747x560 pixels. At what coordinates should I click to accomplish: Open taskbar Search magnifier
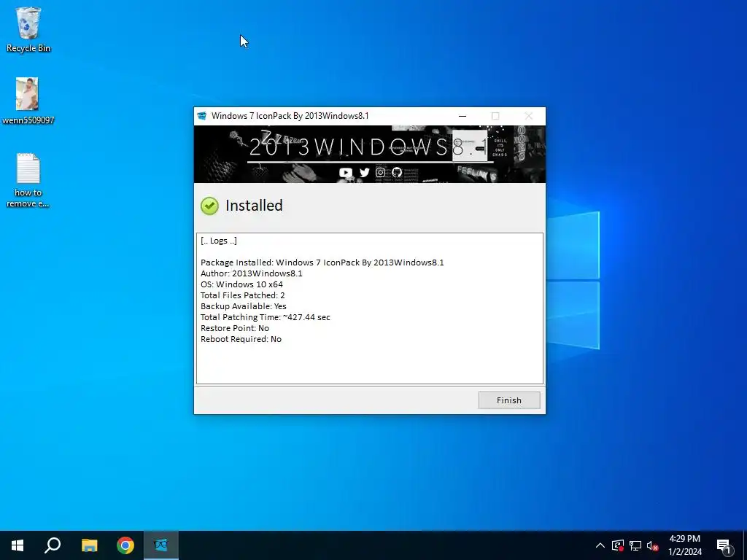click(x=53, y=545)
